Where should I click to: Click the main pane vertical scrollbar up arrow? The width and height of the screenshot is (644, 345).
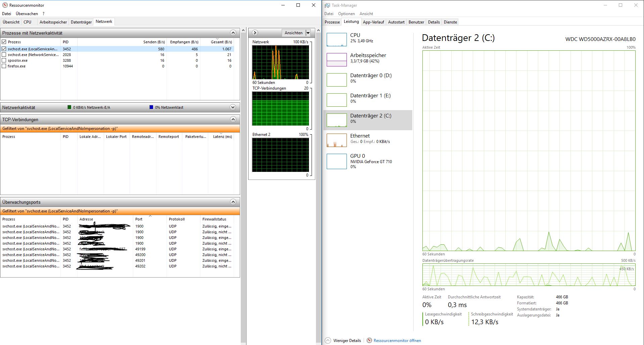(x=243, y=31)
